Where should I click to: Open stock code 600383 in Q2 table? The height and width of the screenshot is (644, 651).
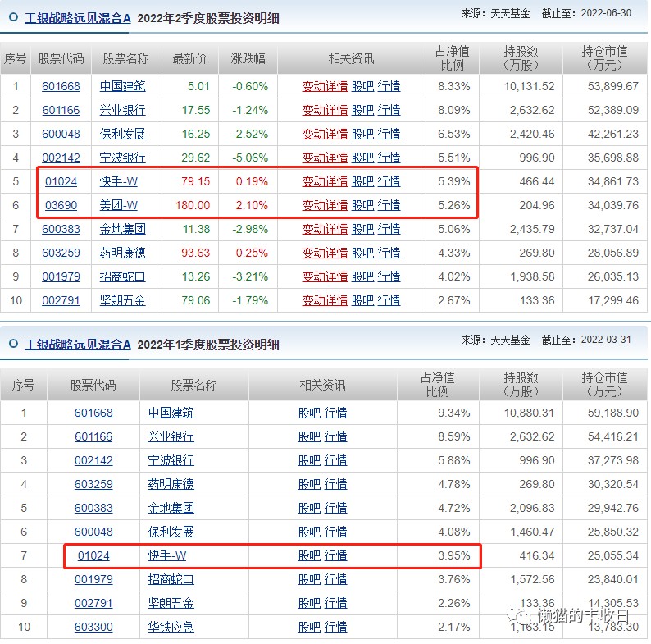point(61,229)
